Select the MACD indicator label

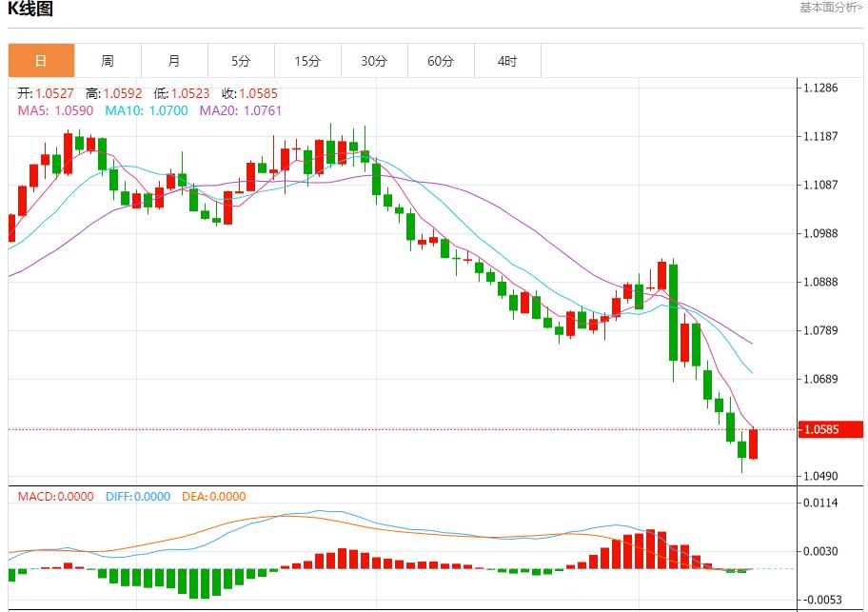pyautogui.click(x=55, y=496)
